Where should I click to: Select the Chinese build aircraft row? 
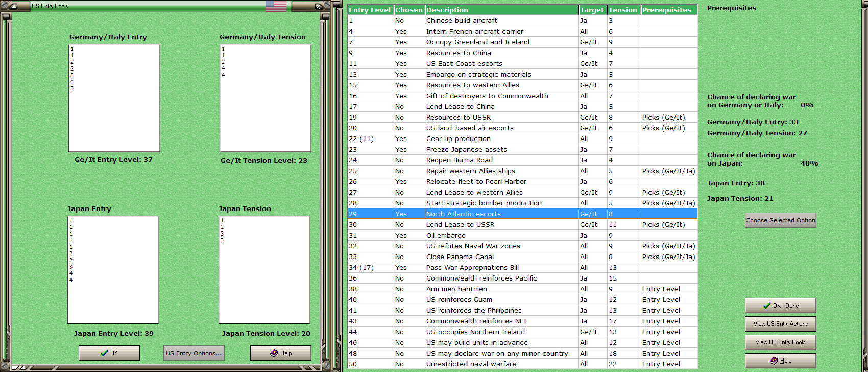(522, 20)
